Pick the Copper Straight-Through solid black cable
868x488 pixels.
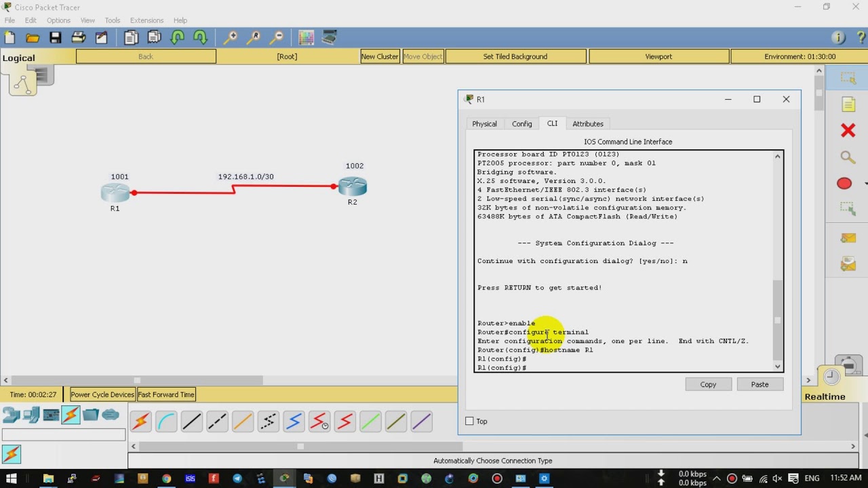point(192,422)
